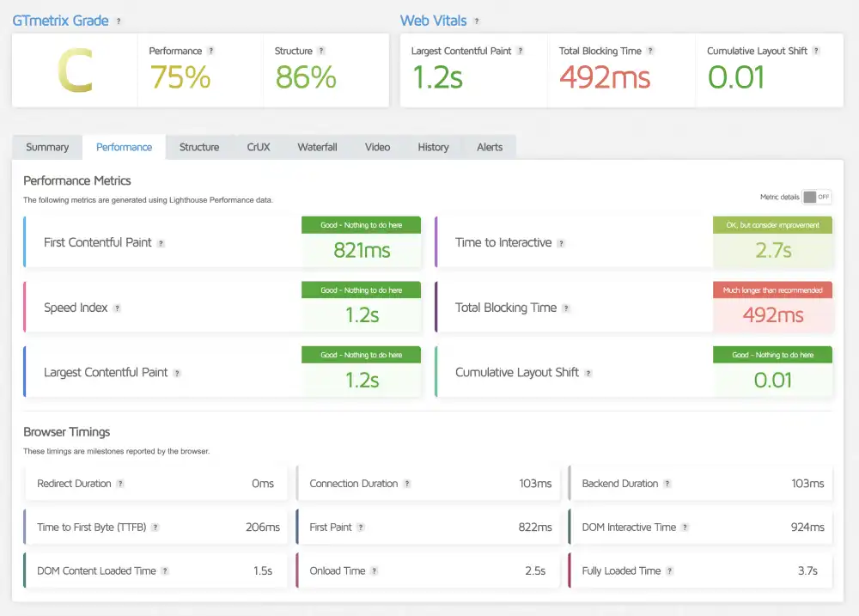This screenshot has width=859, height=616.
Task: Switch to the Summary tab
Action: click(x=46, y=147)
